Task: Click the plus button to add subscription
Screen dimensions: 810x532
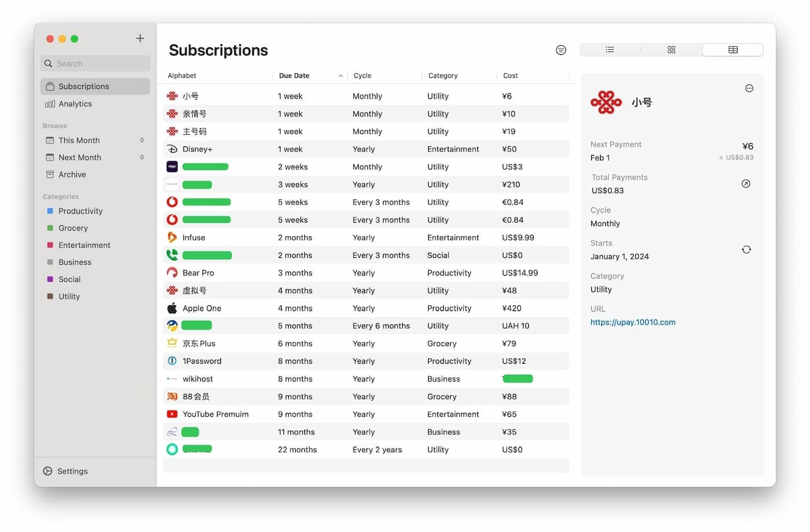Action: [x=140, y=38]
